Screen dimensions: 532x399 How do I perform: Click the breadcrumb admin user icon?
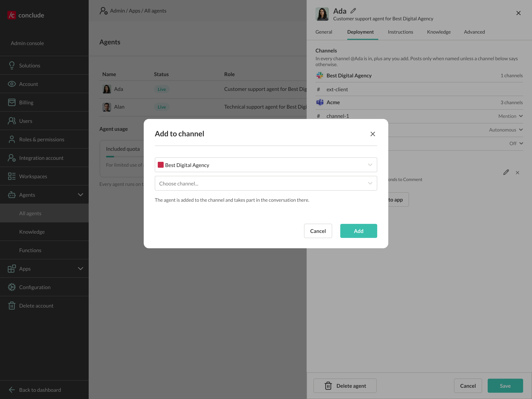tap(104, 11)
